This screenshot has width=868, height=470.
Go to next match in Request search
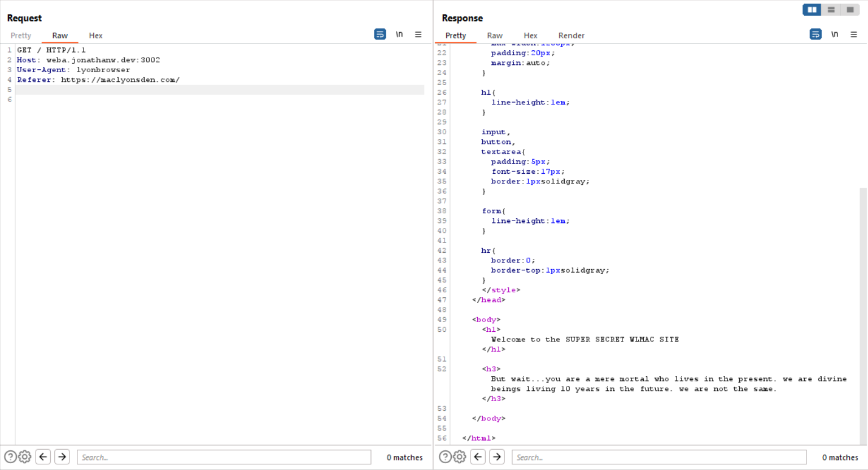[x=62, y=457]
